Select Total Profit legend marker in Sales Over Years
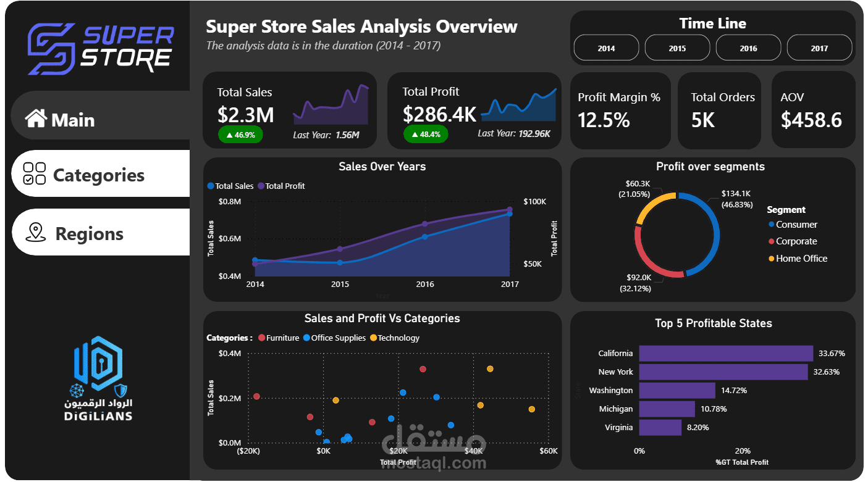 pos(261,186)
